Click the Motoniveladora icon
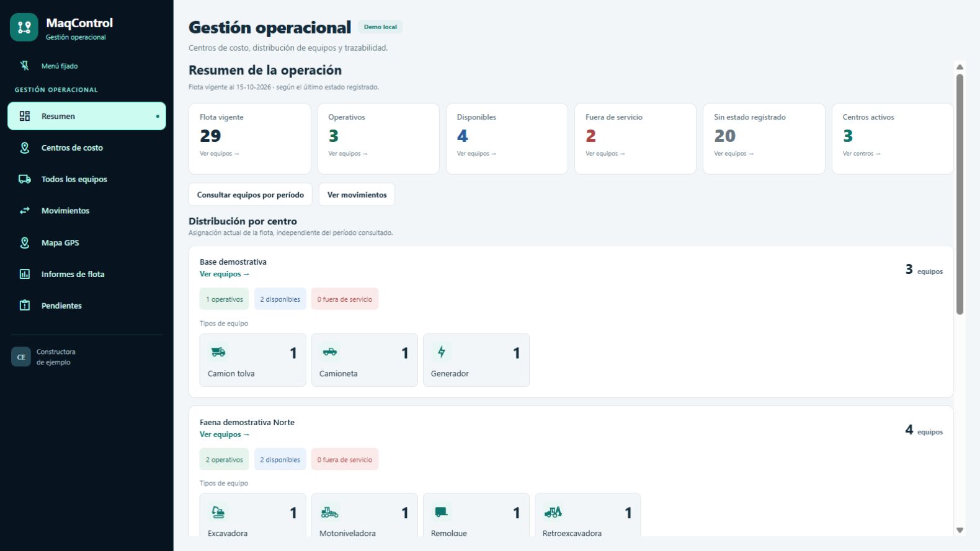The width and height of the screenshot is (980, 551). 330,512
